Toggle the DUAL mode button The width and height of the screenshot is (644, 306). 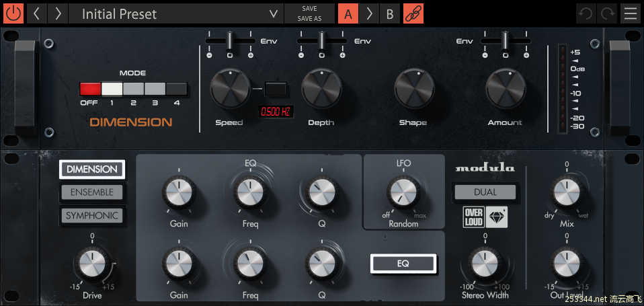click(x=485, y=192)
